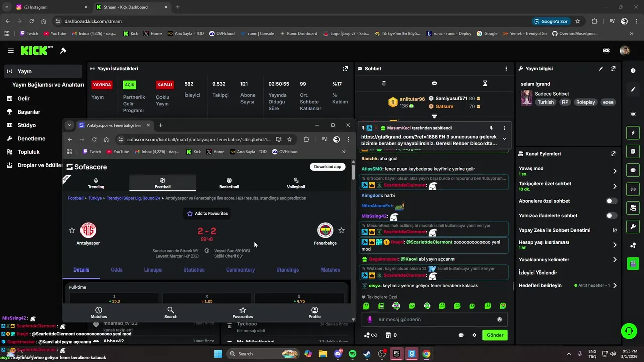Switch to the Lineups tab in Sofascore
Screen dimensions: 644x362
pyautogui.click(x=153, y=270)
